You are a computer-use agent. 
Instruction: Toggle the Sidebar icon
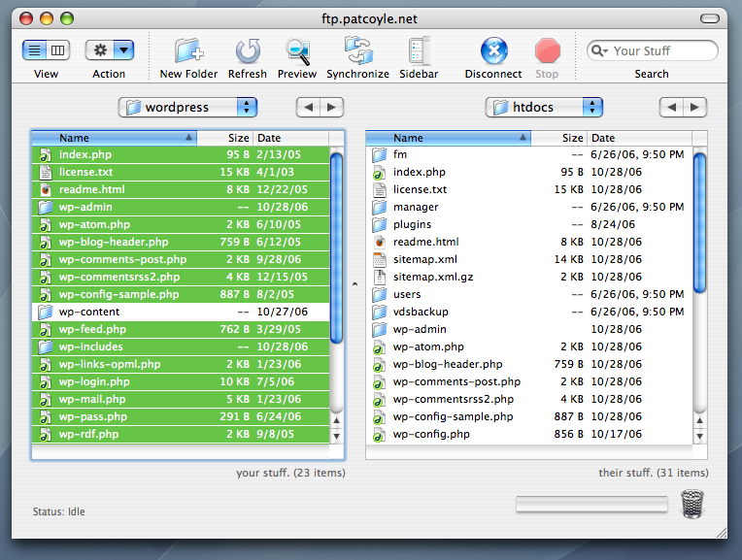pyautogui.click(x=419, y=50)
